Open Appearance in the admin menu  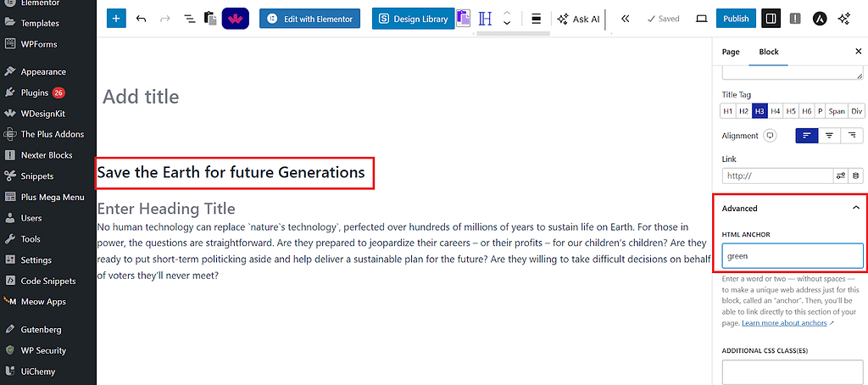(x=42, y=72)
